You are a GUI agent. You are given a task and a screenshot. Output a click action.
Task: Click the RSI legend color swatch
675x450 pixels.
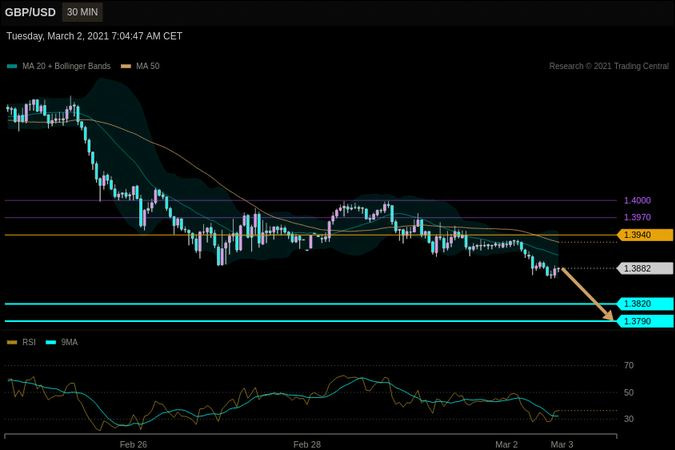point(12,342)
